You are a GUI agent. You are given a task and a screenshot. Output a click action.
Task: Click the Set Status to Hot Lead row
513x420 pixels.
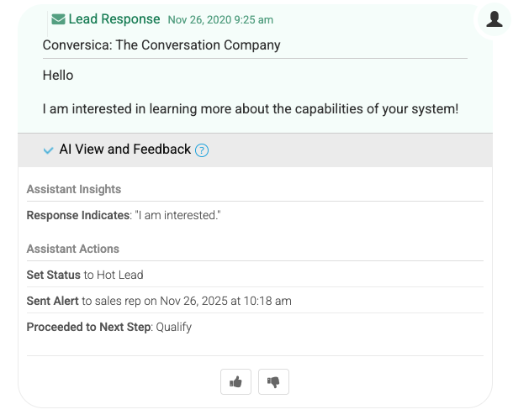85,275
